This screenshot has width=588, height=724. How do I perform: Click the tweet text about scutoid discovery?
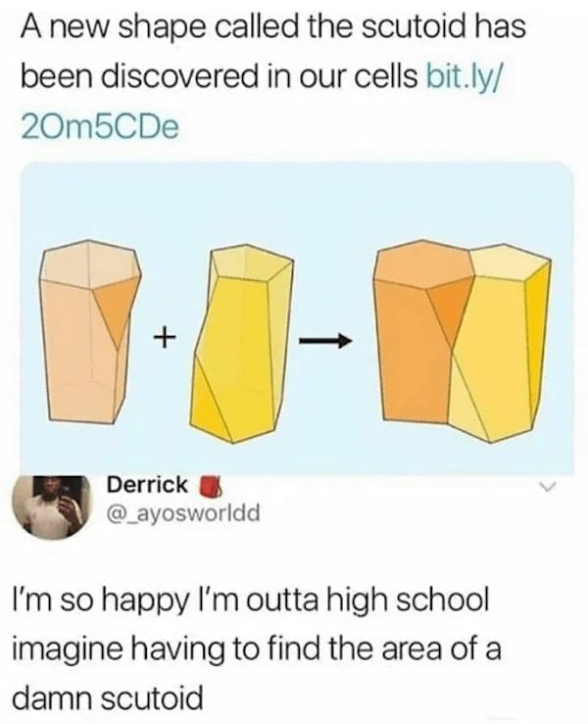[272, 76]
